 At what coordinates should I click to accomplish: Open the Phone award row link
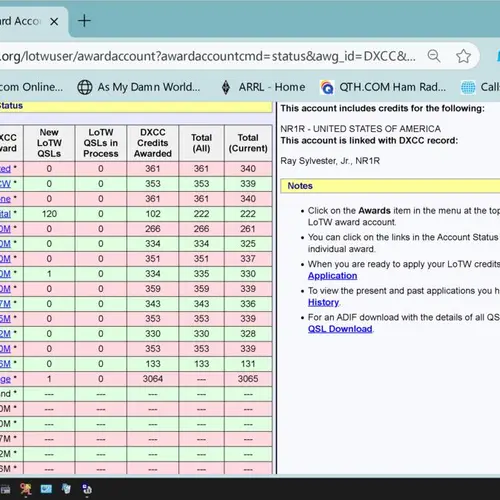pos(5,199)
